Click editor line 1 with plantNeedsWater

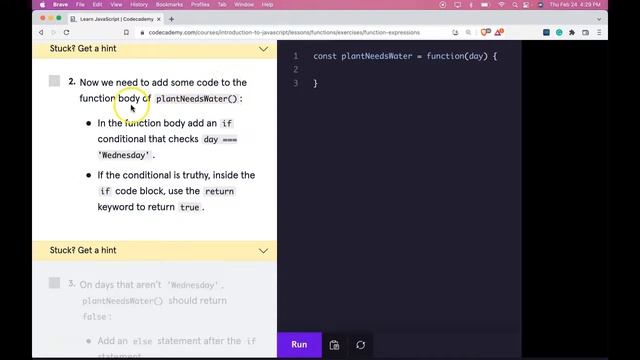point(405,56)
